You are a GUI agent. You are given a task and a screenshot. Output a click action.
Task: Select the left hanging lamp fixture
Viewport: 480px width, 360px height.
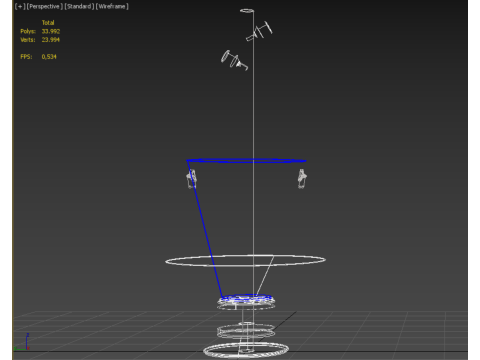click(x=191, y=179)
